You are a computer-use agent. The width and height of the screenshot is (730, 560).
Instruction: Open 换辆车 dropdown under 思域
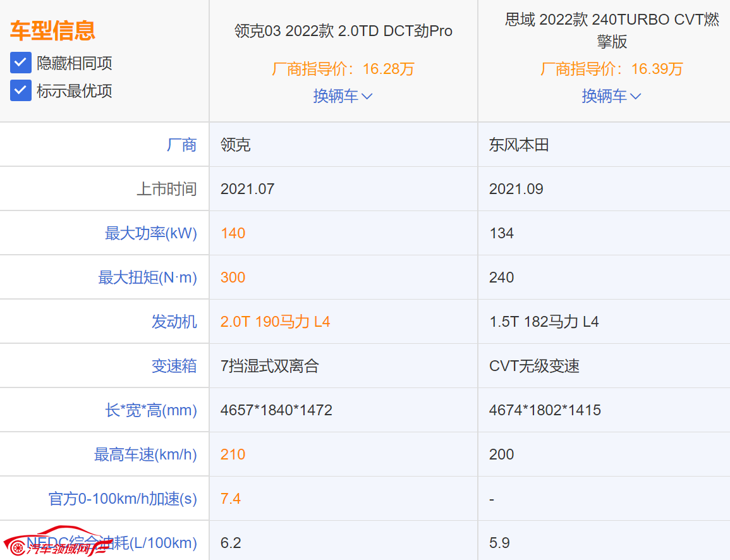(x=612, y=96)
